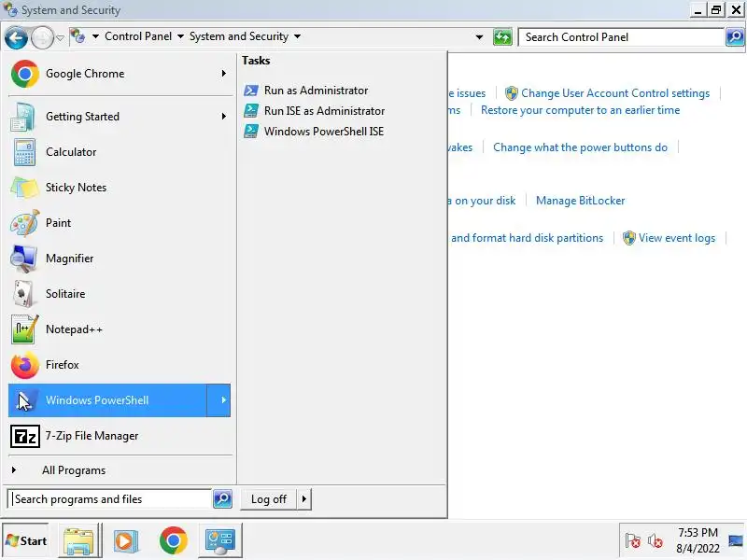Click the clock showing 7:53 PM
This screenshot has width=747, height=560.
698,533
